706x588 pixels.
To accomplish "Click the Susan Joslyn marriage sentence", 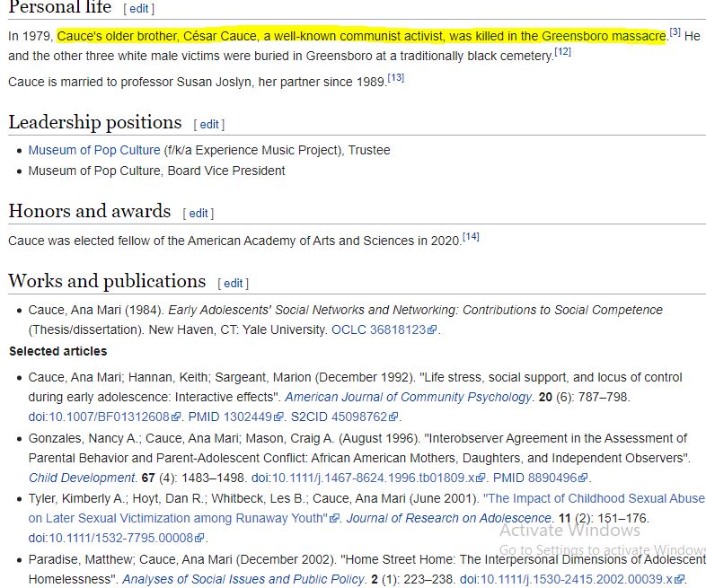I will (x=198, y=82).
